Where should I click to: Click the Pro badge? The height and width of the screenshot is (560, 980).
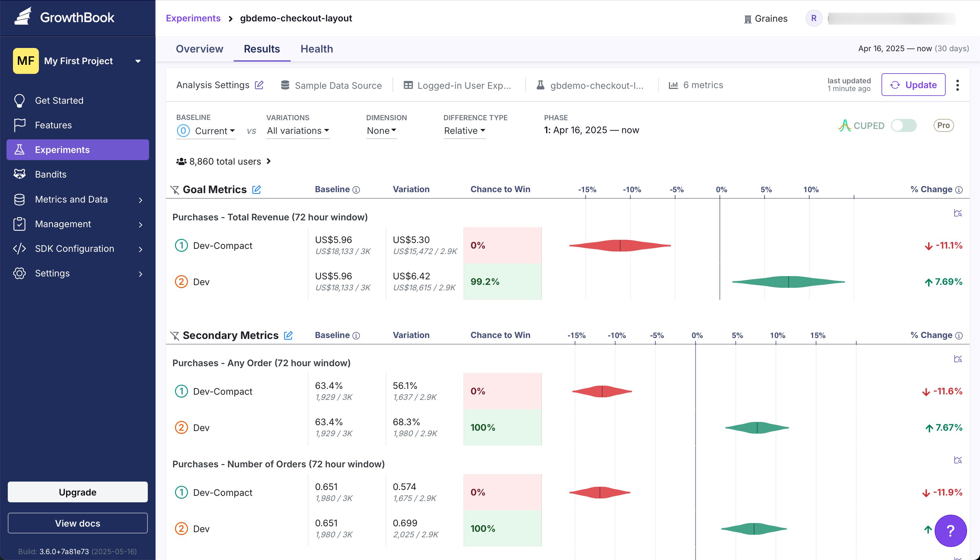943,125
